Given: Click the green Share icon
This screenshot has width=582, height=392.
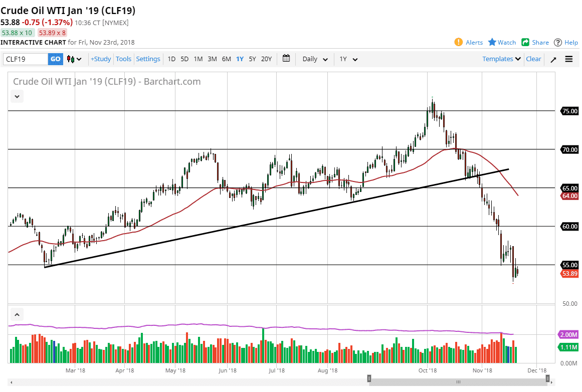Looking at the screenshot, I should click(525, 42).
